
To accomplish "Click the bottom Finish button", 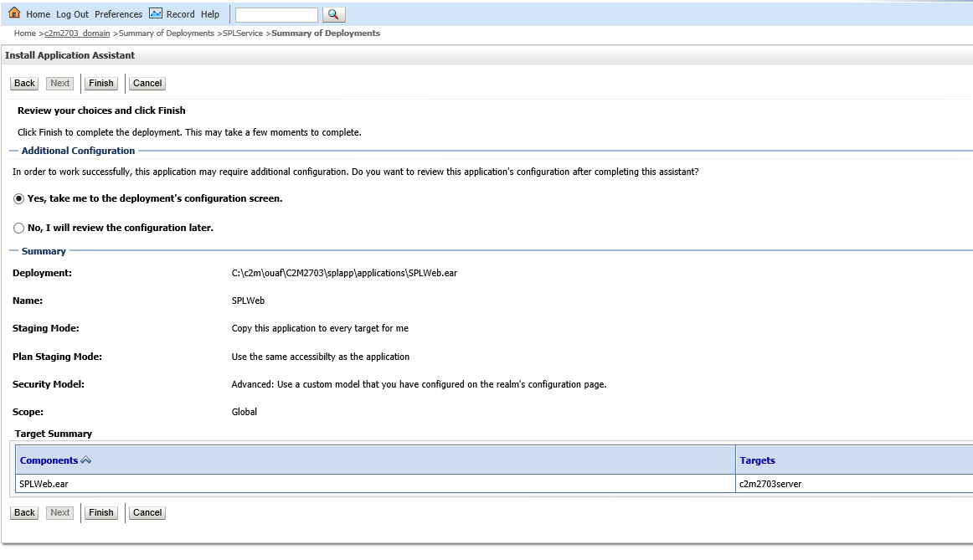I will click(x=101, y=513).
